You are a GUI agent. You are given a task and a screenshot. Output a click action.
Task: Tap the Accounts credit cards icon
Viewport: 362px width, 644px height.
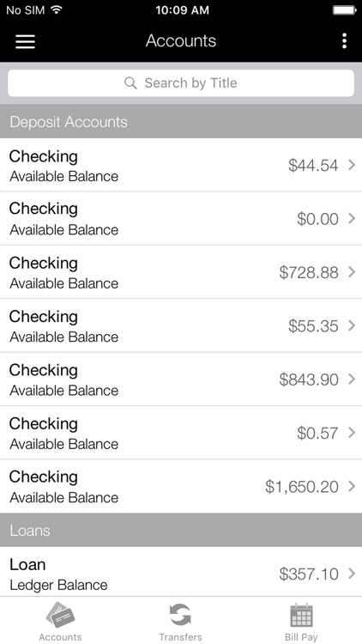[x=60, y=615]
